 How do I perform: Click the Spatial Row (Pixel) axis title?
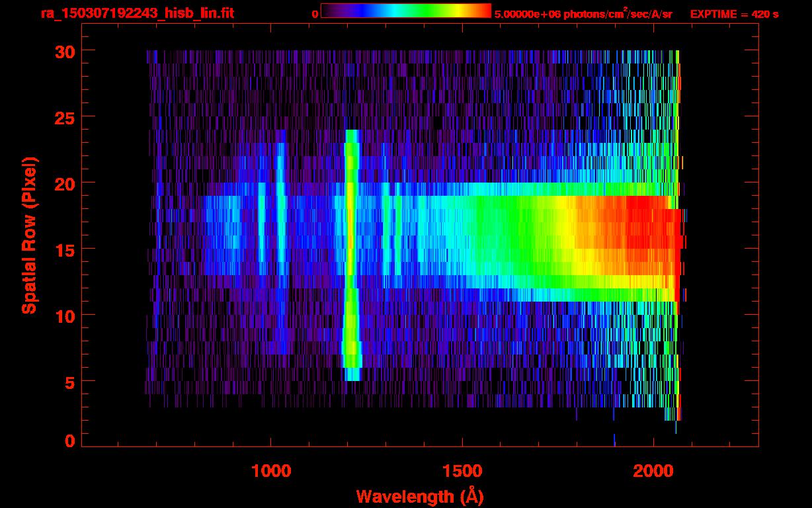(x=29, y=235)
